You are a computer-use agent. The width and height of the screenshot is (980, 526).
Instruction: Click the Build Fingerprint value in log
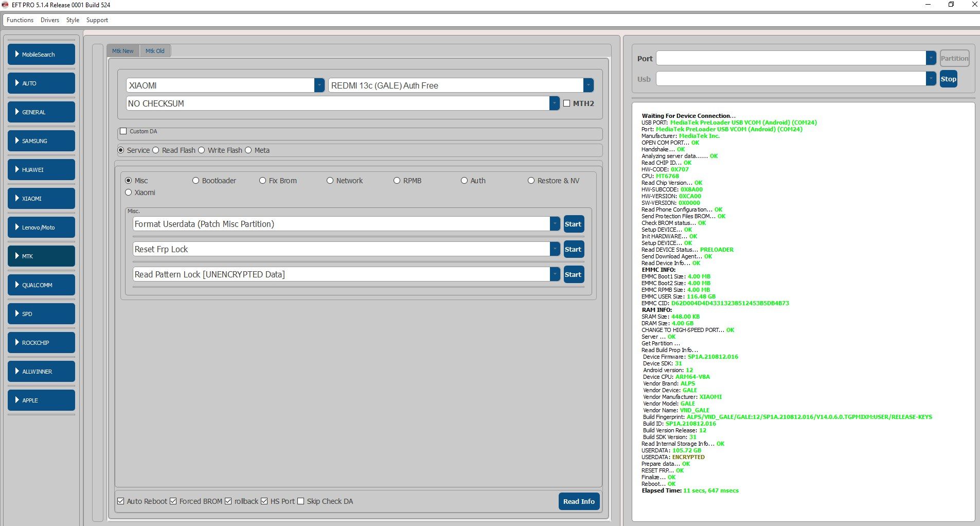pos(809,417)
